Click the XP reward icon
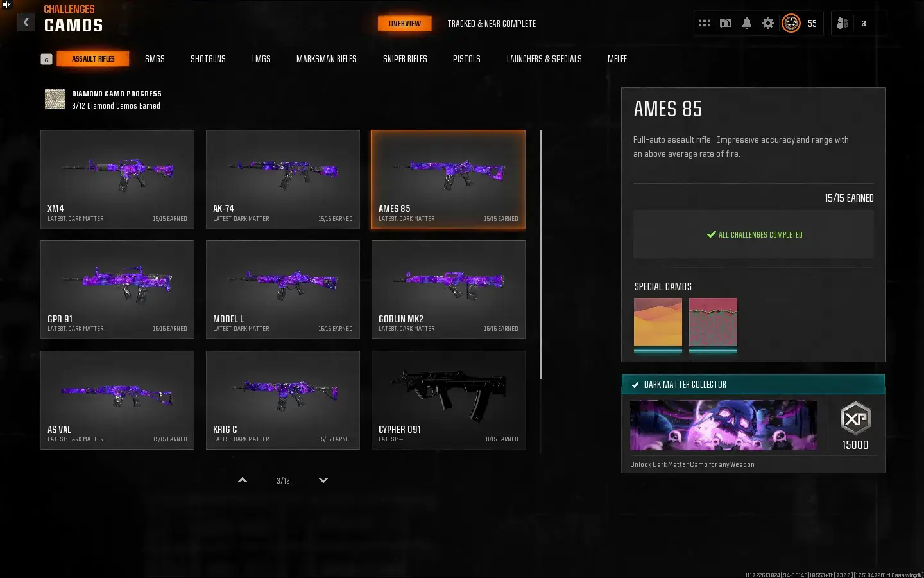The image size is (924, 578). (855, 419)
